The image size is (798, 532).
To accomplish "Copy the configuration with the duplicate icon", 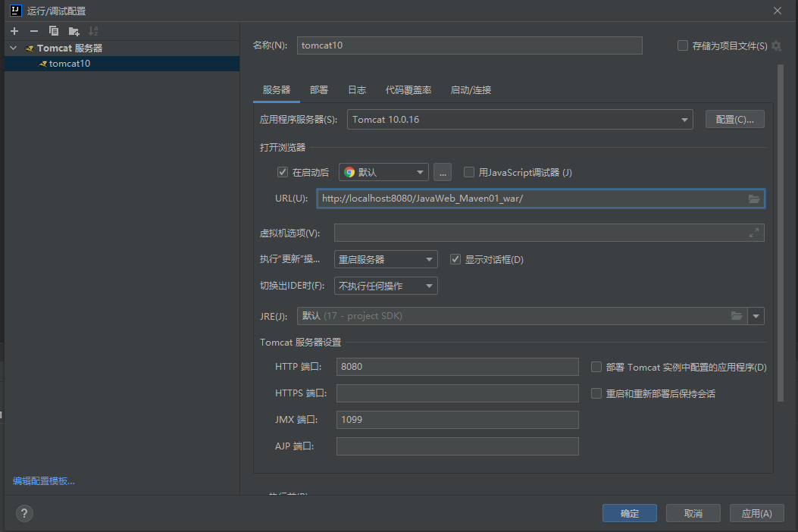I will [54, 31].
